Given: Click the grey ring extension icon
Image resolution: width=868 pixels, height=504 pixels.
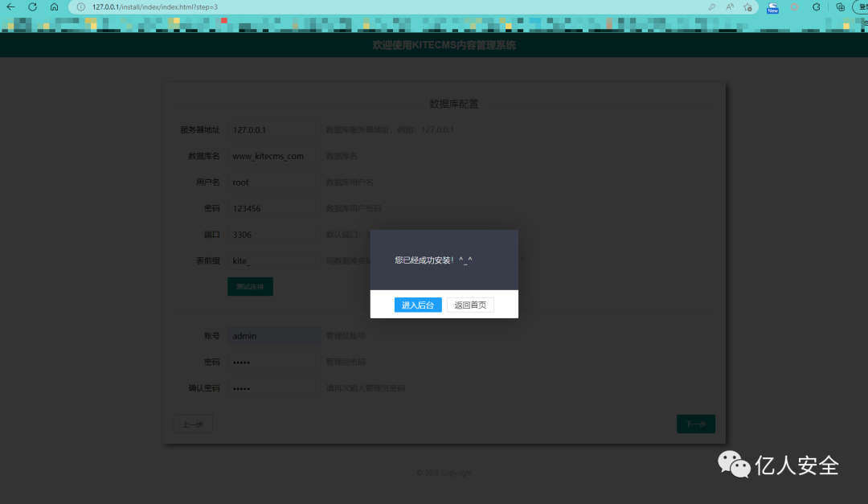Looking at the screenshot, I should coord(794,7).
